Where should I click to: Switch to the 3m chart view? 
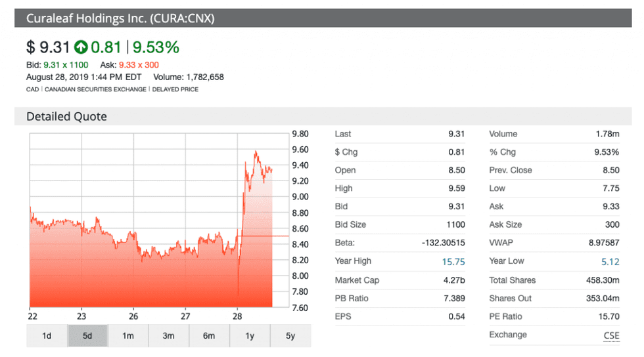point(169,335)
